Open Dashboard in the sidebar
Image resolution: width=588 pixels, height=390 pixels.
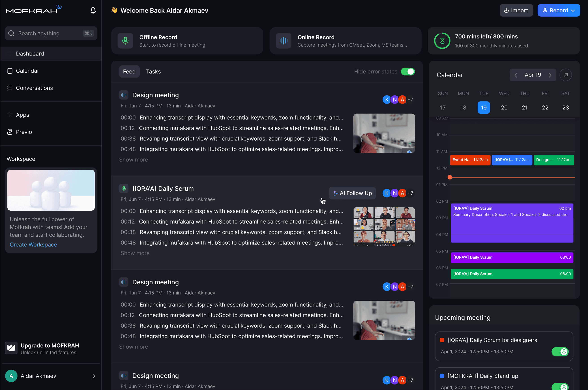[30, 54]
